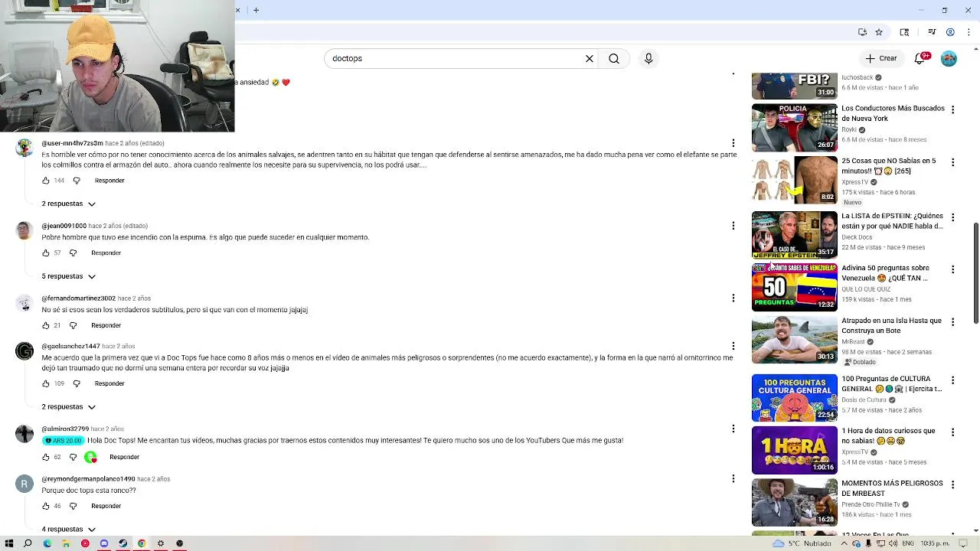
Task: Like the @fernandomartinez3002 comment
Action: 46,325
